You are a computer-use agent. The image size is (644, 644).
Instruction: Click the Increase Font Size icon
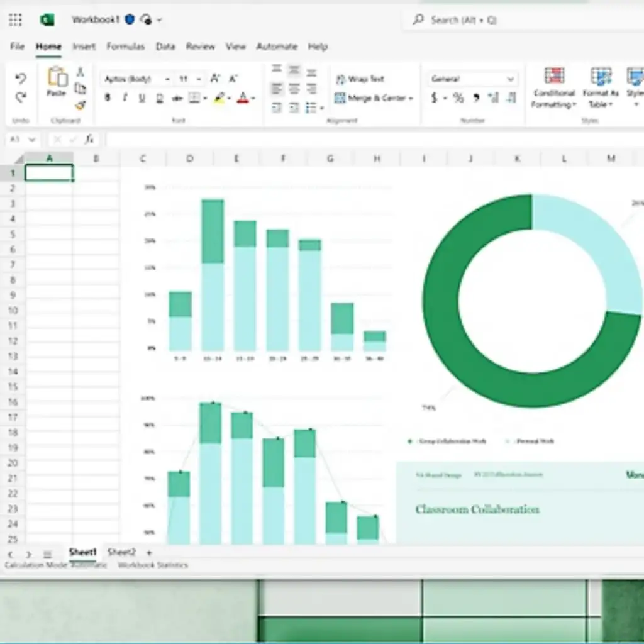pyautogui.click(x=215, y=79)
